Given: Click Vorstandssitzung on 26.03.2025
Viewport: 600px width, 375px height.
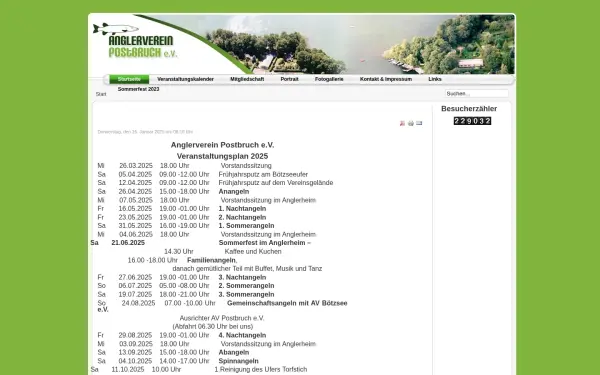Looking at the screenshot, I should 246,166.
